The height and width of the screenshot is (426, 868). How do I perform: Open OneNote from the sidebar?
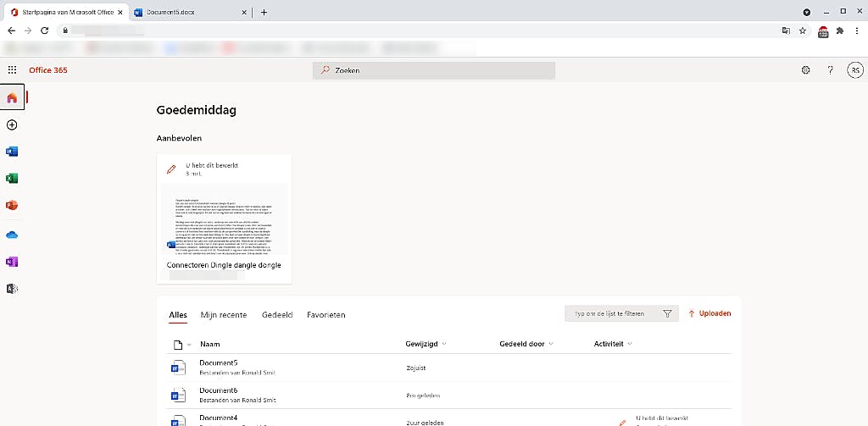coord(12,262)
